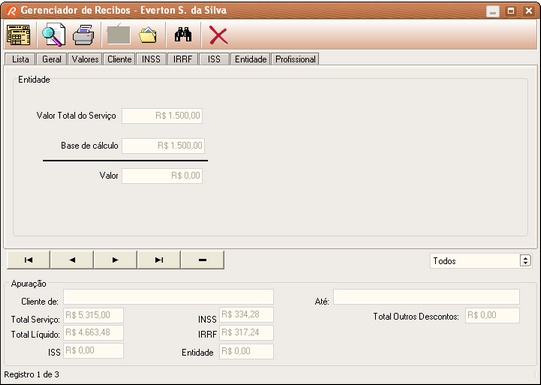Click the calculator form toolbar icon

[x=19, y=35]
